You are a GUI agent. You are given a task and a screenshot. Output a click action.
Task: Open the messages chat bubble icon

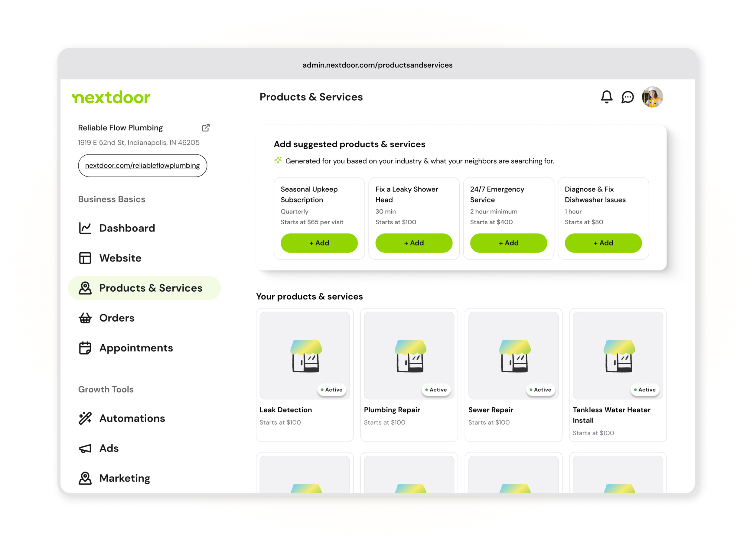(627, 97)
